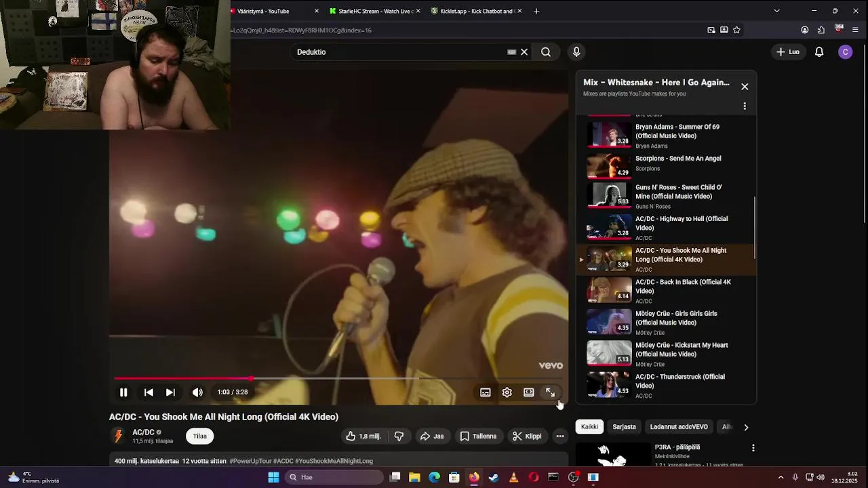Image resolution: width=868 pixels, height=488 pixels.
Task: Open options for P3RA - pääpäilä video
Action: tap(753, 448)
